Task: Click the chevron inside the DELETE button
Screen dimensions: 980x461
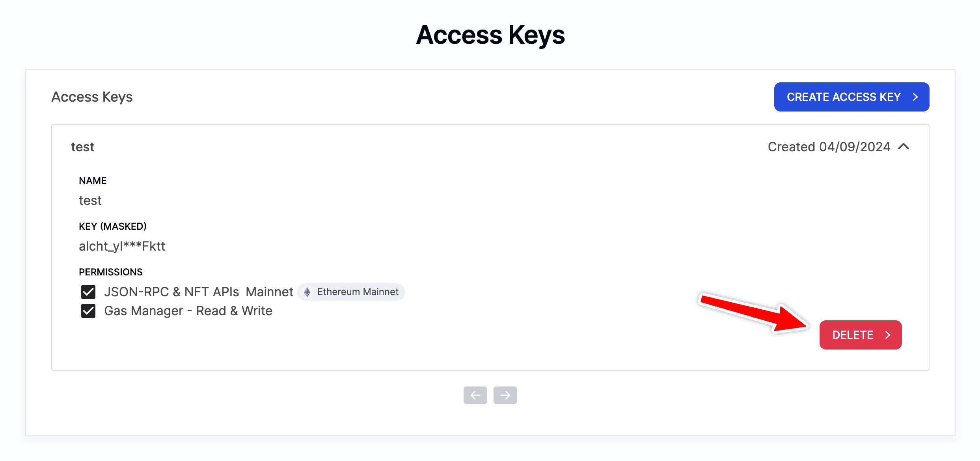Action: [x=888, y=335]
